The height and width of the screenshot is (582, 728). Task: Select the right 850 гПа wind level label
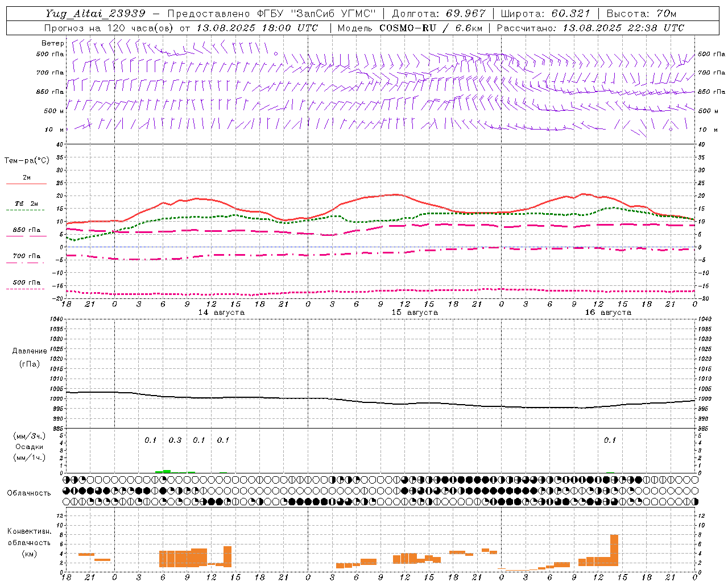point(712,92)
